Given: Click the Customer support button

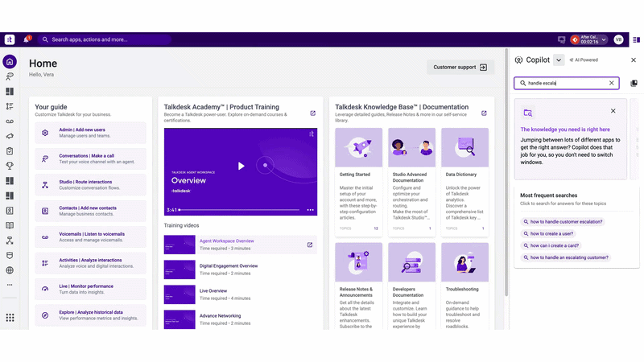Looking at the screenshot, I should [460, 68].
